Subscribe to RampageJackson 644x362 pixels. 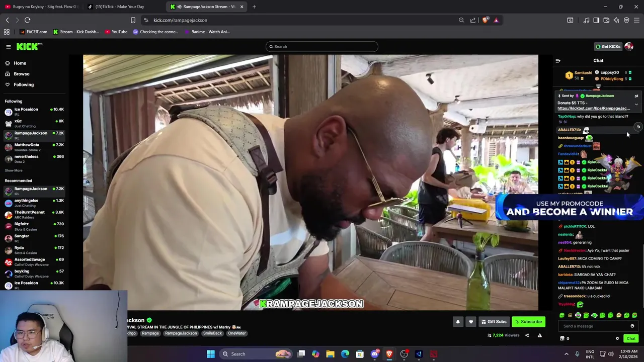(528, 322)
